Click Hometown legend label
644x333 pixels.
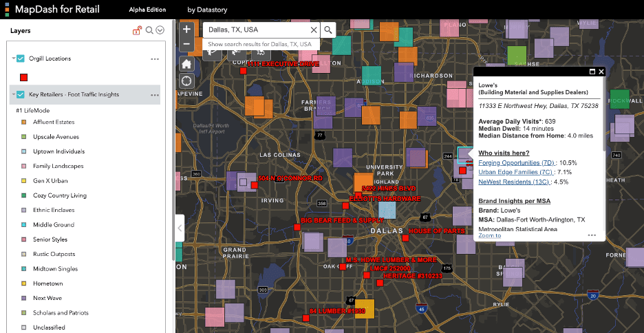[47, 283]
